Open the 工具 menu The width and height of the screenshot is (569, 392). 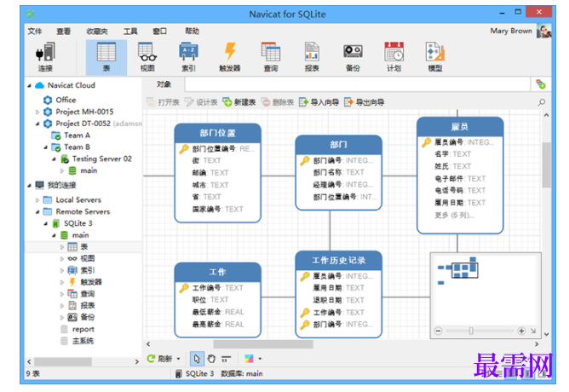coord(130,32)
